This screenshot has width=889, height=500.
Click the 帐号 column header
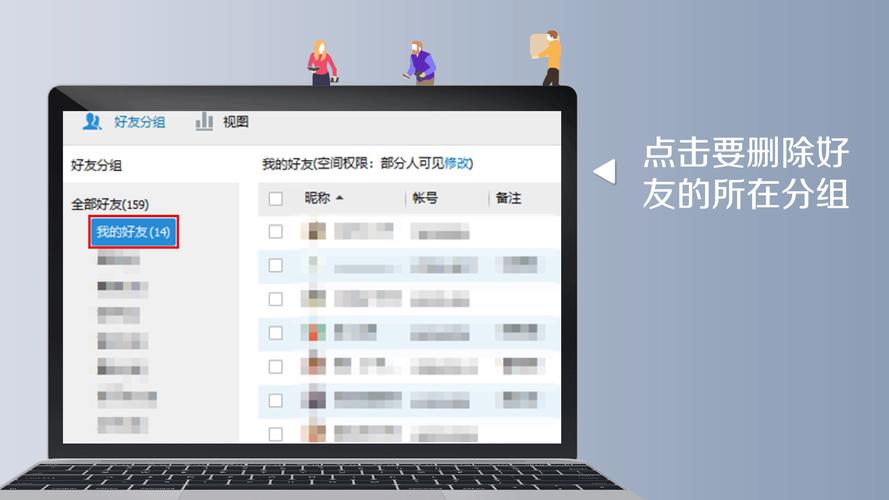425,198
